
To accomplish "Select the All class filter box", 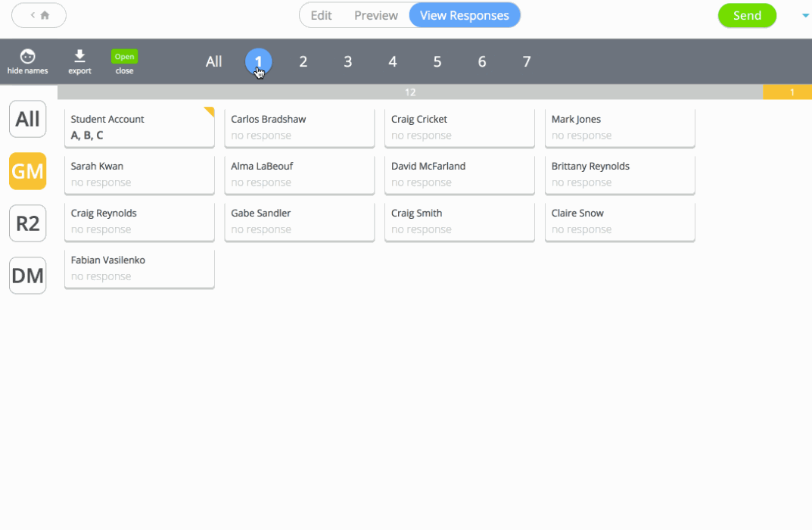I will 27,119.
